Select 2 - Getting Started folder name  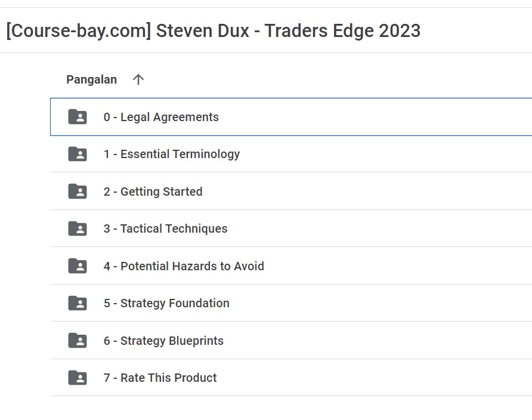153,192
